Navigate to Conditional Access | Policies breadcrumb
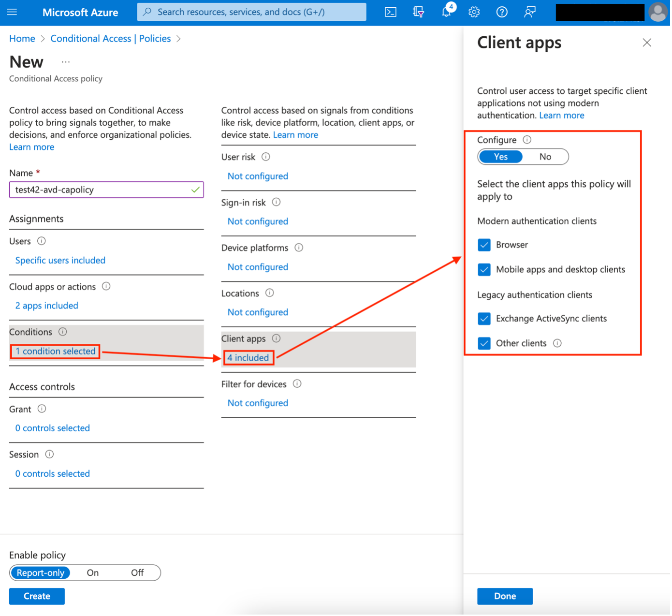The width and height of the screenshot is (672, 616). coord(110,39)
